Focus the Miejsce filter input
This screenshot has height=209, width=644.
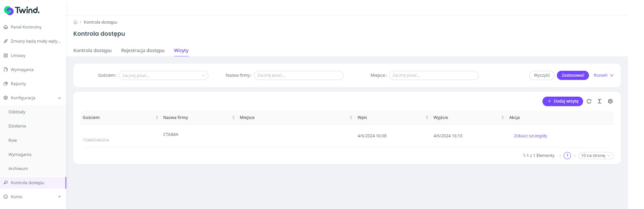tap(434, 75)
